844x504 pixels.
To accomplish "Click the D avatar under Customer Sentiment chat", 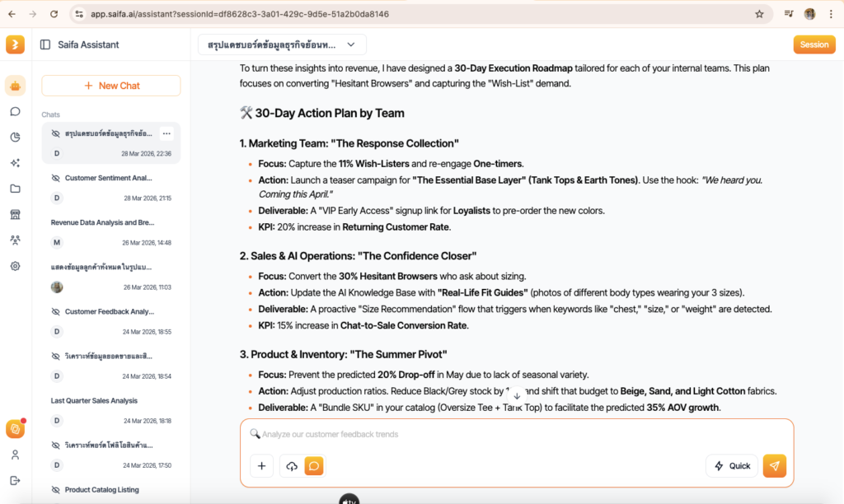I will [57, 198].
